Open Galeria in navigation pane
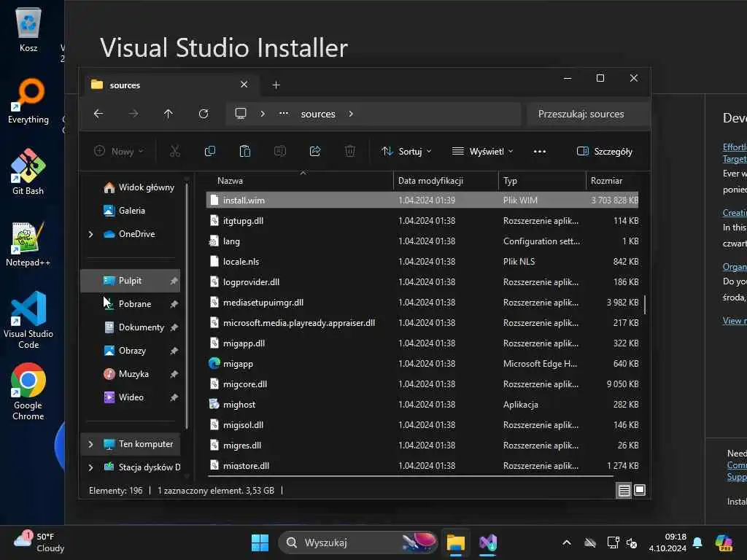The image size is (747, 560). (124, 211)
